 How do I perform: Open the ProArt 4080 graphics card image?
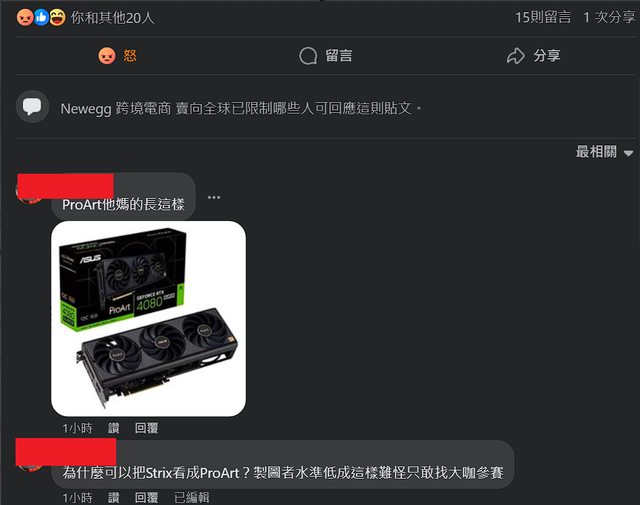(149, 318)
